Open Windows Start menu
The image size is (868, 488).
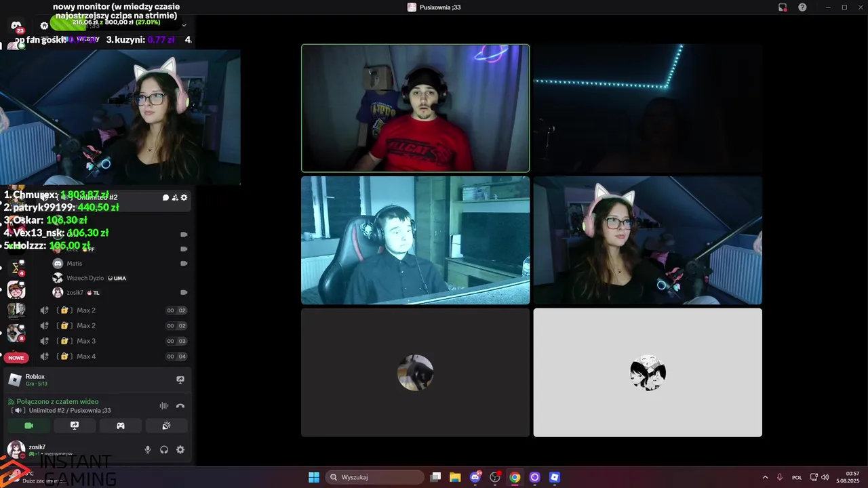coord(314,477)
